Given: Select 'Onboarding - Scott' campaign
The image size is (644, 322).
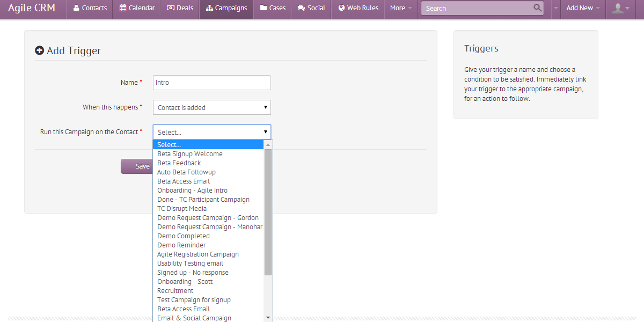Looking at the screenshot, I should tap(208, 282).
